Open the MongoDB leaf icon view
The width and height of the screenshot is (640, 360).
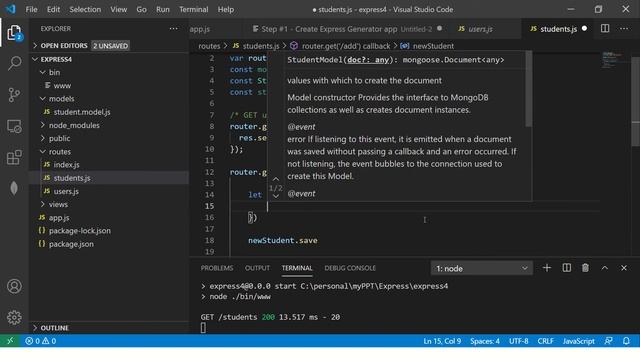point(14,188)
